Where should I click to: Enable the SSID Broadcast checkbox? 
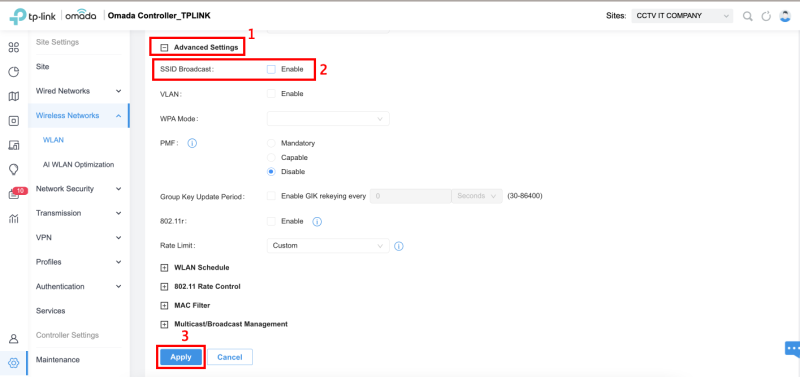click(x=271, y=69)
